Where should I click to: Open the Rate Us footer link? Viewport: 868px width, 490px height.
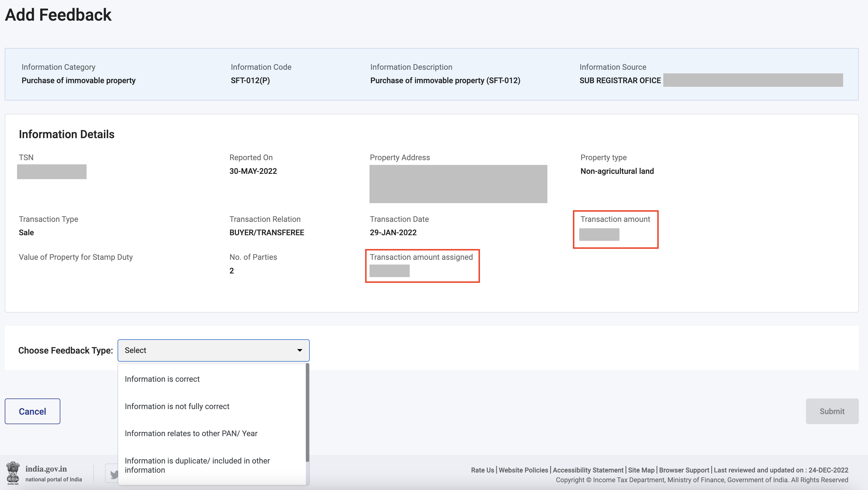[482, 470]
